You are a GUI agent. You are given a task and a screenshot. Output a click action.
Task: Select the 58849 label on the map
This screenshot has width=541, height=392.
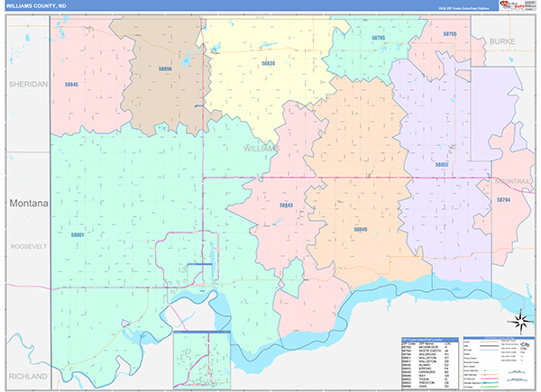(360, 230)
